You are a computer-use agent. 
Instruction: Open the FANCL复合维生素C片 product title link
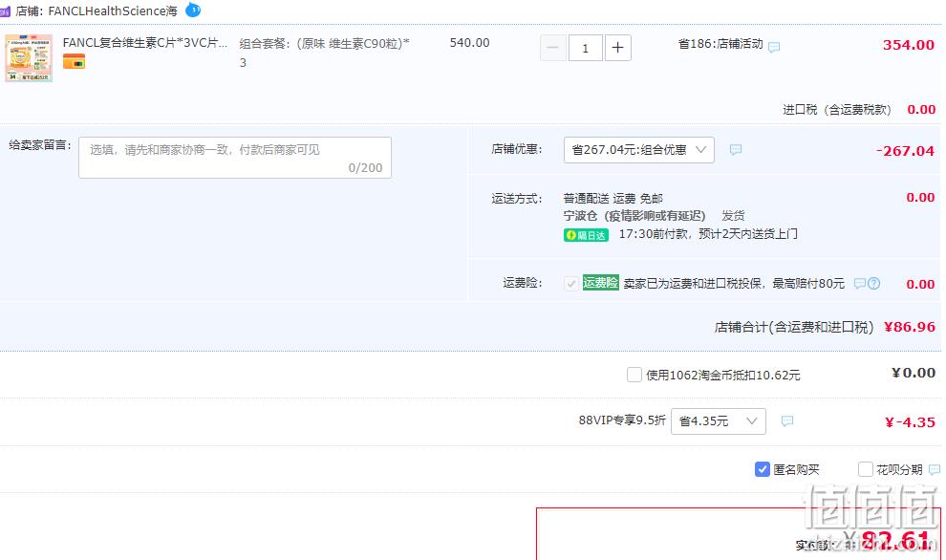(x=145, y=43)
